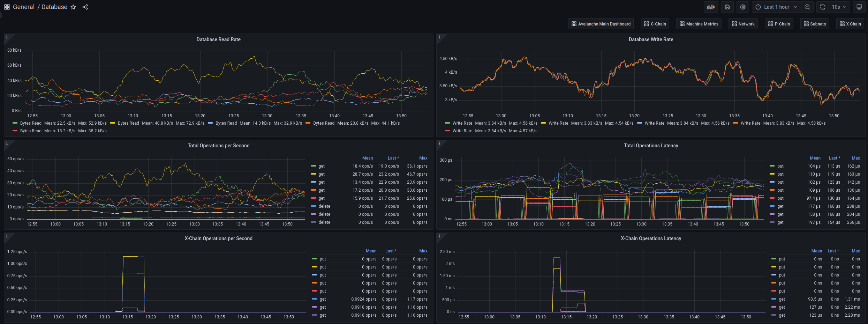Click the zoom out time range icon
The width and height of the screenshot is (868, 324).
807,7
